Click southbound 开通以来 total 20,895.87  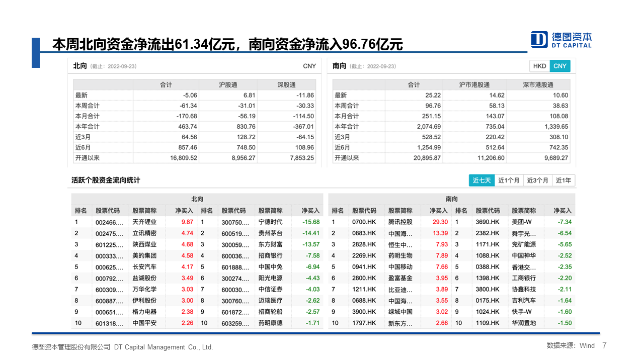(x=427, y=158)
